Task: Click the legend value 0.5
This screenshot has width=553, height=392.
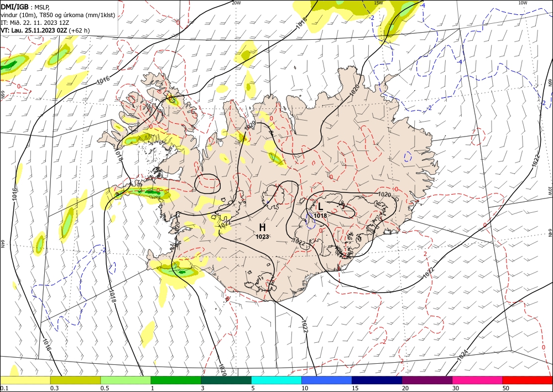Action: (104, 388)
